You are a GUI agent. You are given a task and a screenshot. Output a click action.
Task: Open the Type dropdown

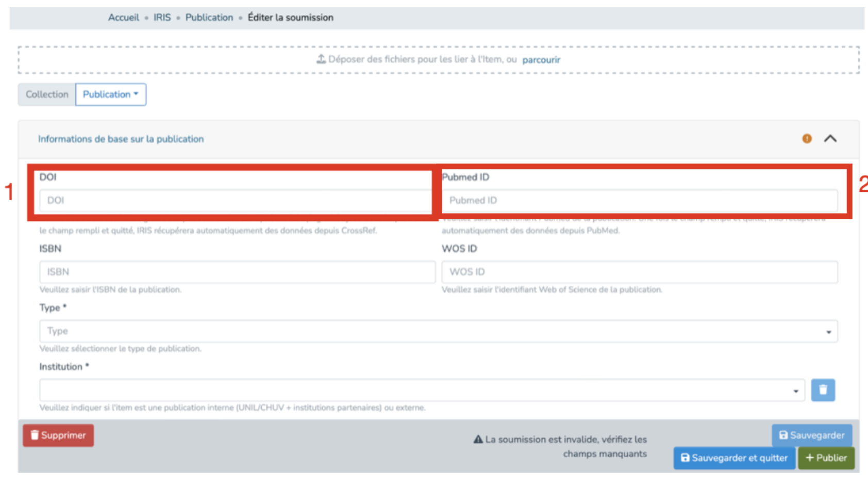pos(438,331)
